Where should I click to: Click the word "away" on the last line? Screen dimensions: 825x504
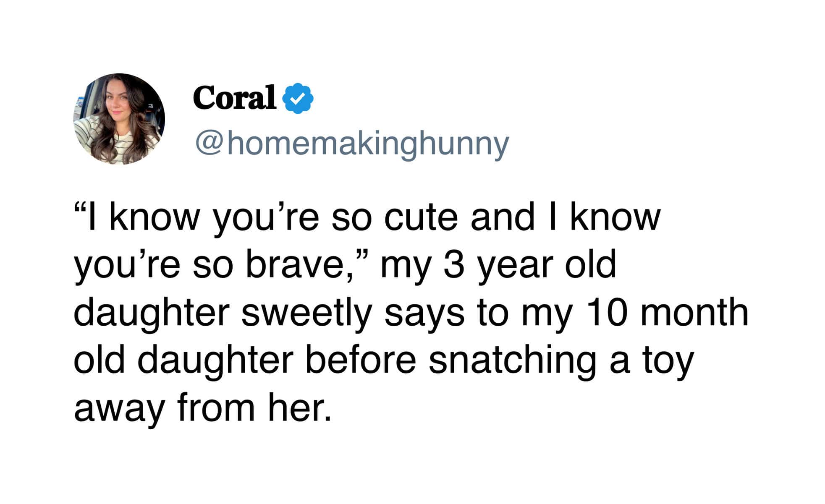[118, 408]
